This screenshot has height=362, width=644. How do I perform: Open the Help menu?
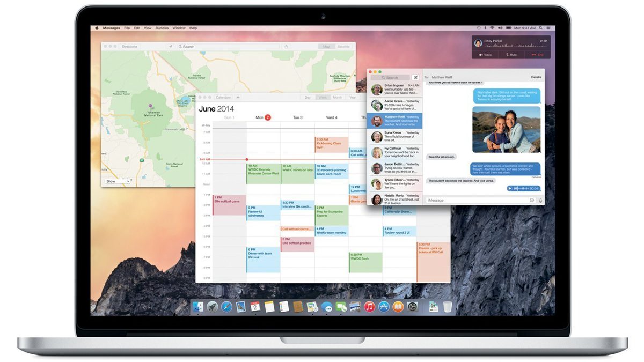[193, 28]
